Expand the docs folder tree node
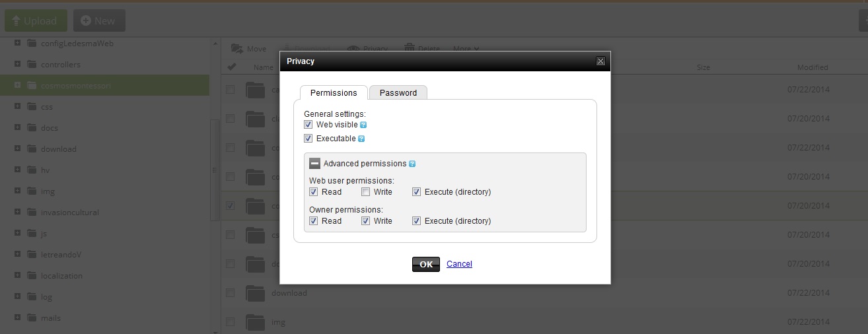This screenshot has height=334, width=868. (x=17, y=128)
